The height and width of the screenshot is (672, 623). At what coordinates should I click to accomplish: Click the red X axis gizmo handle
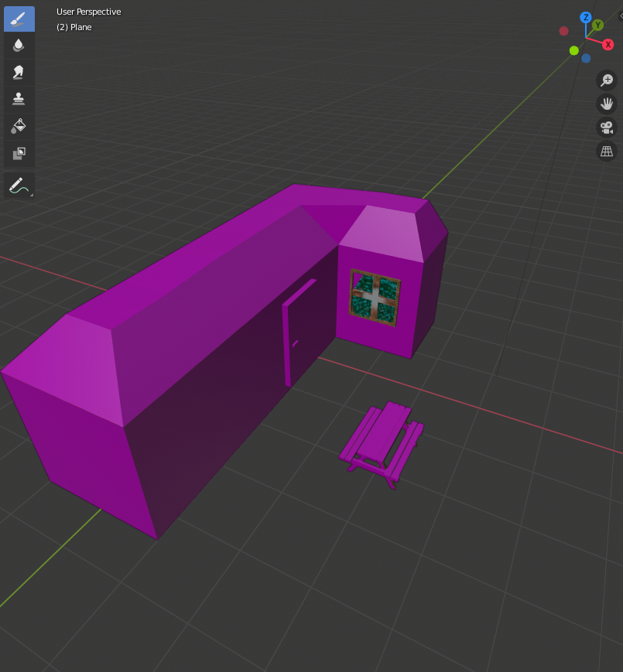click(608, 45)
